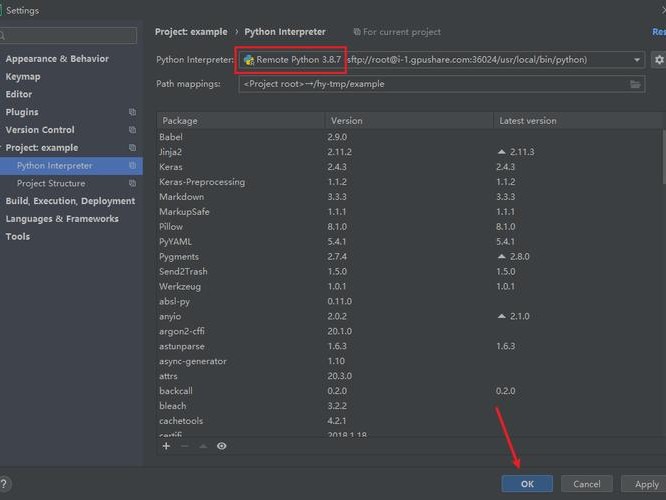This screenshot has height=500, width=666.
Task: Click the Path mappings field
Action: (441, 84)
